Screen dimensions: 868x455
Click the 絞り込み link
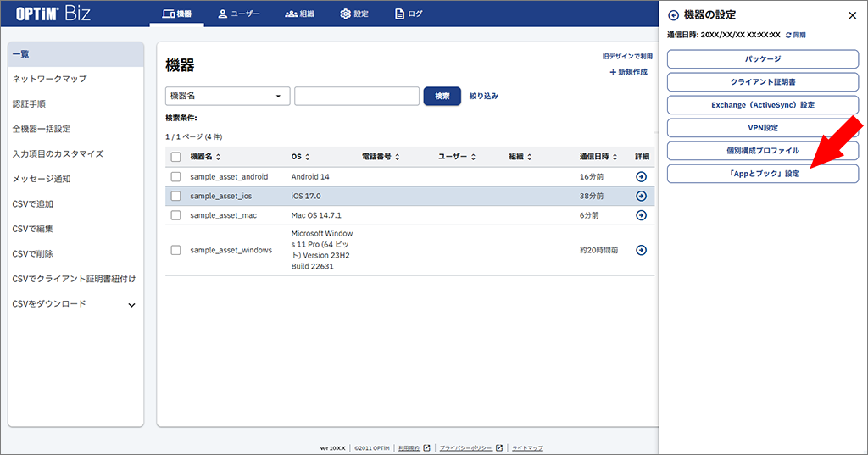(484, 96)
